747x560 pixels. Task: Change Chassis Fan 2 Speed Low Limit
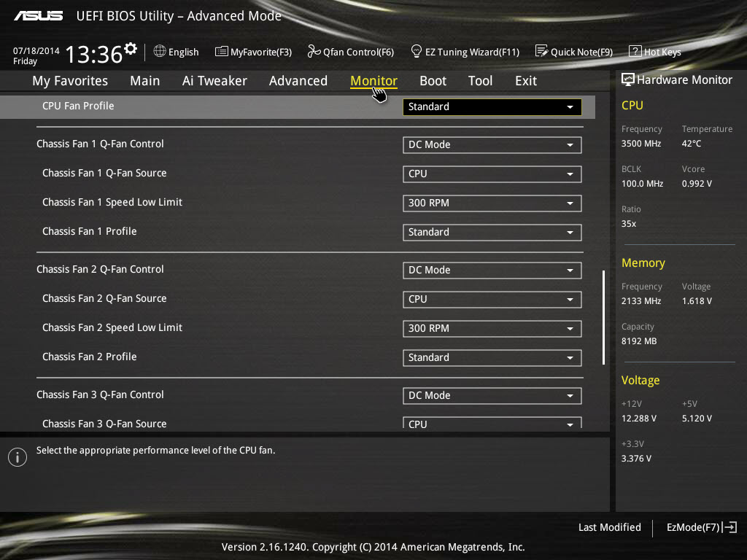click(492, 329)
